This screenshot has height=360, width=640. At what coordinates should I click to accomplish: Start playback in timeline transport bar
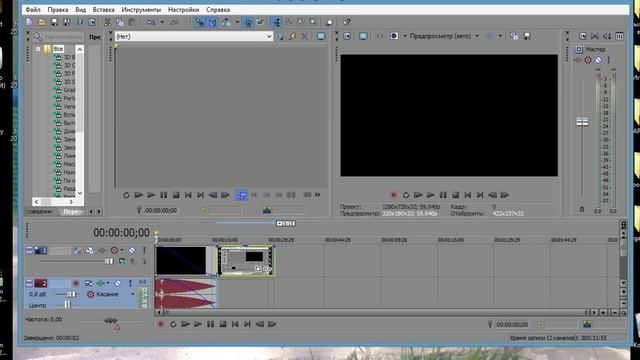point(198,324)
